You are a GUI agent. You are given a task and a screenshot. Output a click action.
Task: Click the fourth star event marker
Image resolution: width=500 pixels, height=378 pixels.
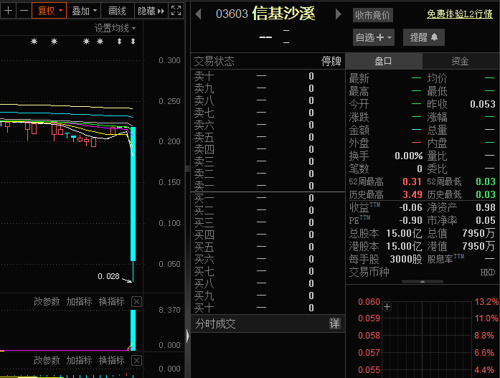[100, 41]
